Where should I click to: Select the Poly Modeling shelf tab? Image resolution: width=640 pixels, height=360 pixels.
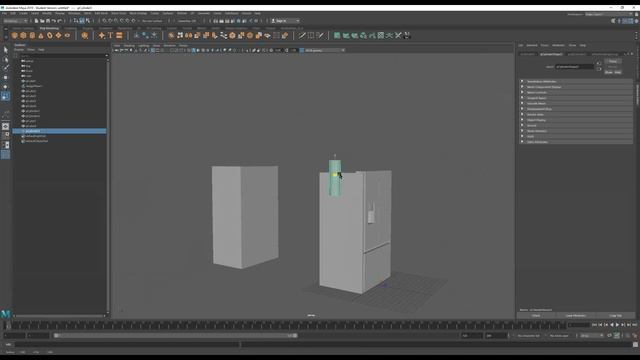pyautogui.click(x=49, y=28)
